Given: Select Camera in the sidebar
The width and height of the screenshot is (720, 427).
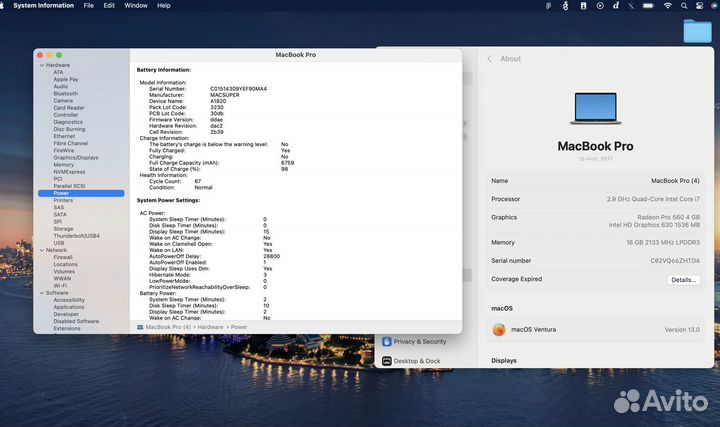Looking at the screenshot, I should pyautogui.click(x=63, y=101).
